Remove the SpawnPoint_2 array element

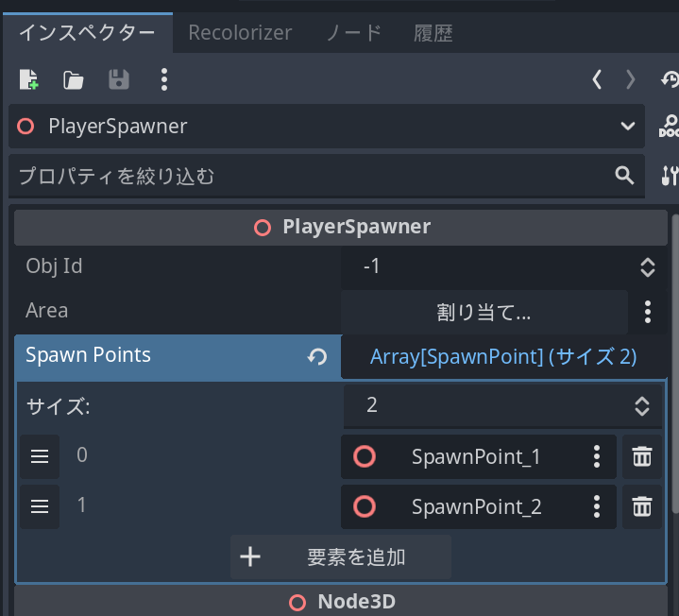tap(642, 506)
